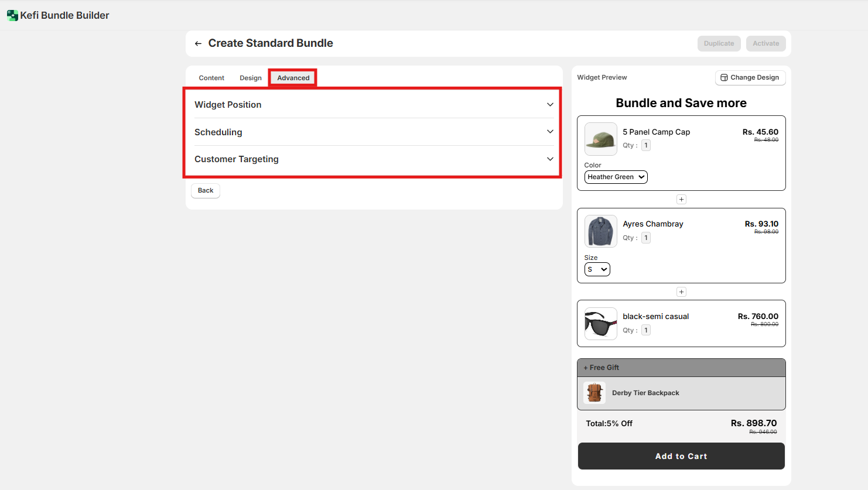This screenshot has width=868, height=490.
Task: Click the plus icon below 5 Panel Camp Cap
Action: tap(681, 200)
